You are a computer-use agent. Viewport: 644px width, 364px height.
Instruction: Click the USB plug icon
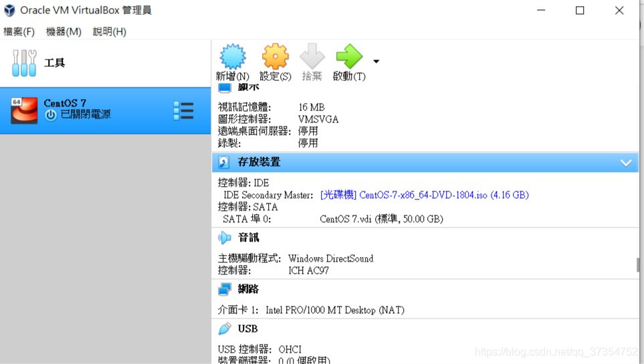pyautogui.click(x=224, y=329)
